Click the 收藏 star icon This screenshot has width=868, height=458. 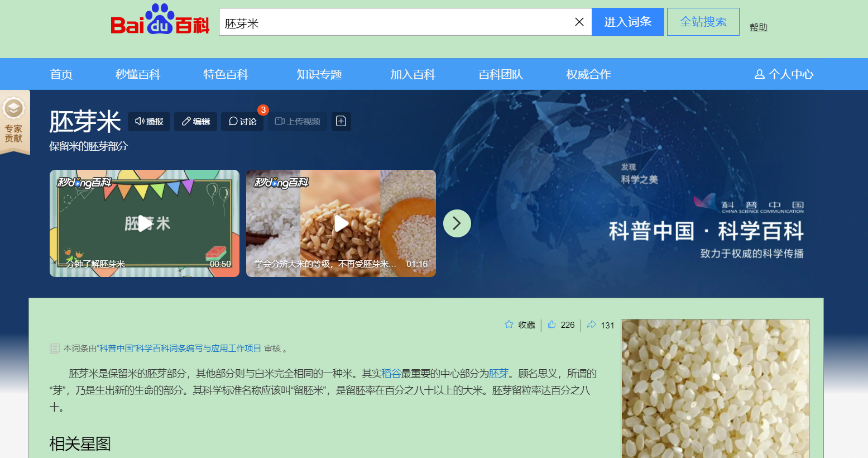[x=509, y=325]
